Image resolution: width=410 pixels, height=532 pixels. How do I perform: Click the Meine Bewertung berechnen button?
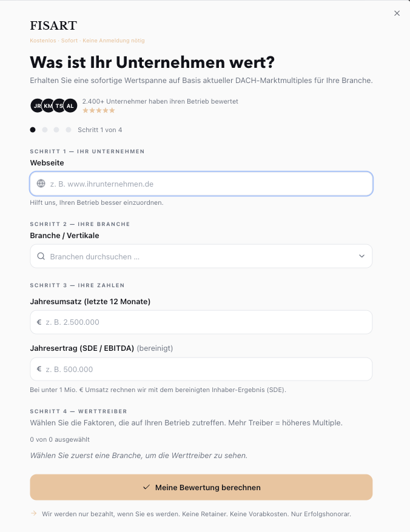(201, 487)
